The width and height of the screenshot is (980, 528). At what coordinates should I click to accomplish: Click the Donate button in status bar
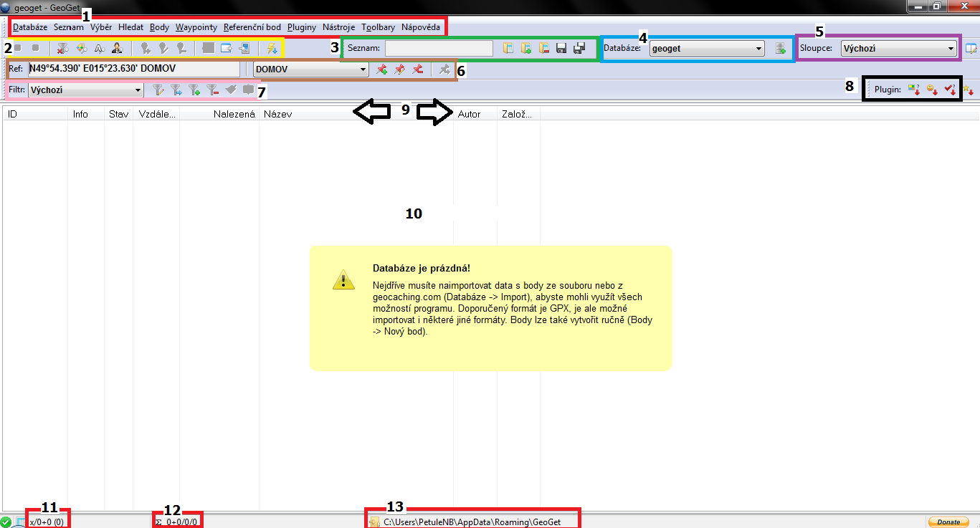[948, 522]
